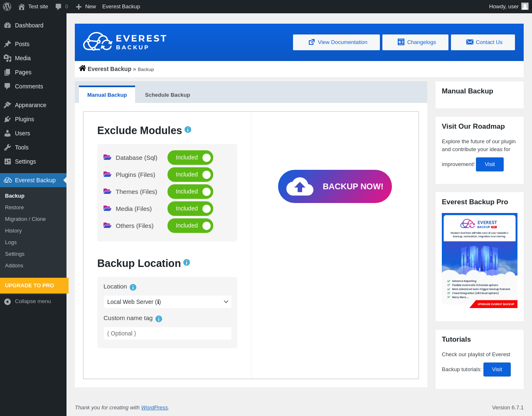This screenshot has height=416, width=532.
Task: Click Visit in Visit Our Roadmap box
Action: pyautogui.click(x=490, y=164)
